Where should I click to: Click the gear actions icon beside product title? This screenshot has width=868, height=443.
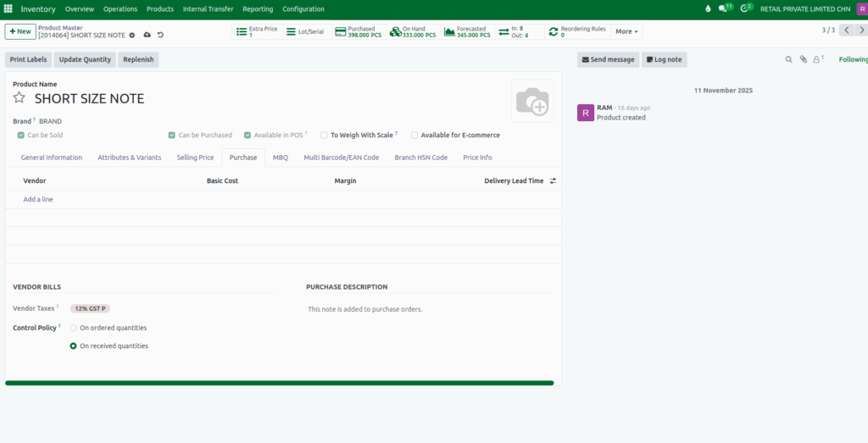(x=131, y=35)
